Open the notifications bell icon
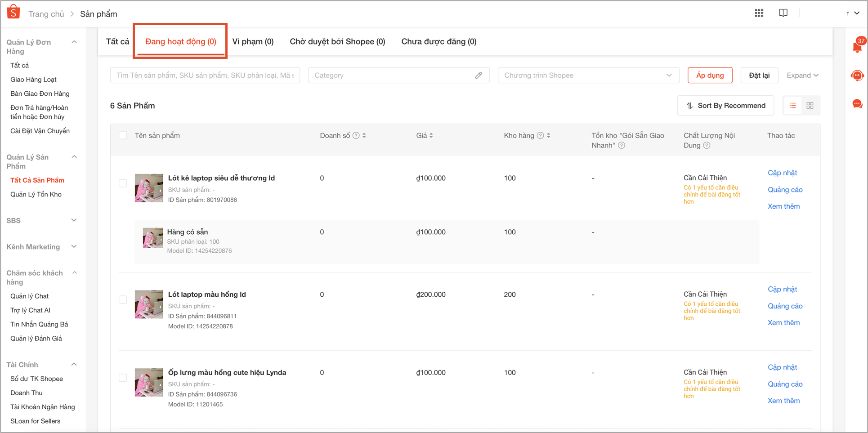This screenshot has width=868, height=433. 857,47
